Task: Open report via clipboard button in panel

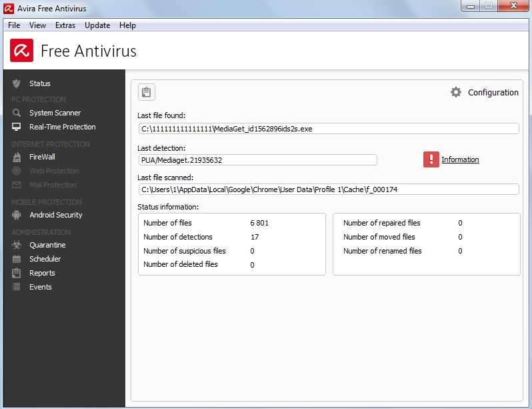Action: tap(147, 92)
